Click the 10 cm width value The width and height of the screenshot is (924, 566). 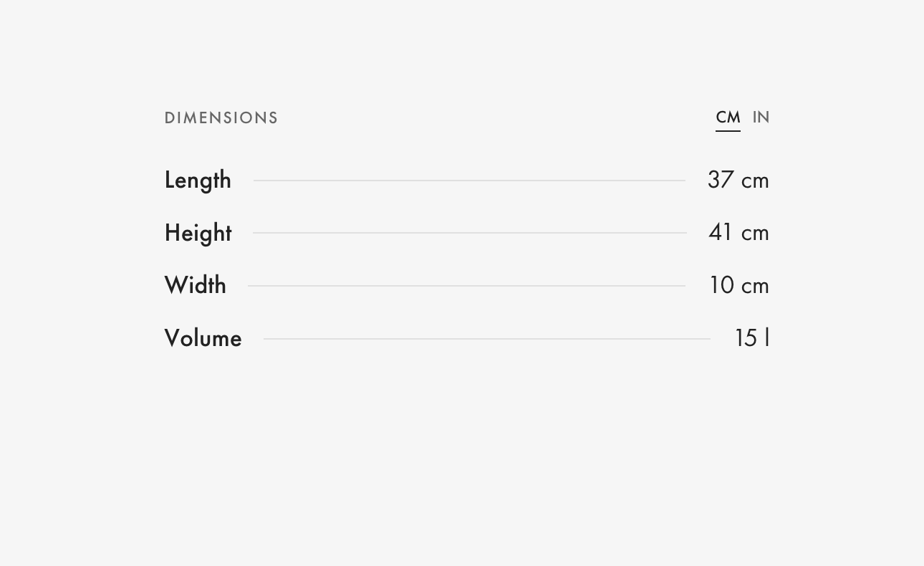coord(738,286)
